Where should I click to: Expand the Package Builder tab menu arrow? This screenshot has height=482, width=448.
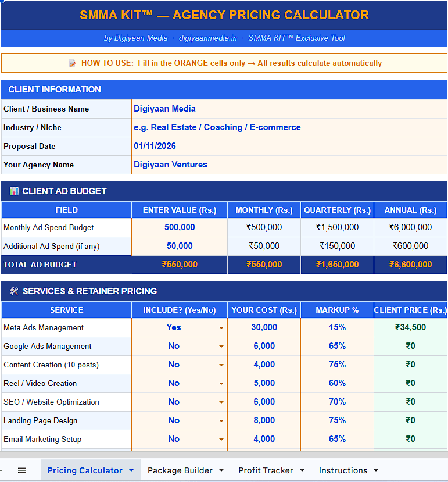click(x=221, y=470)
